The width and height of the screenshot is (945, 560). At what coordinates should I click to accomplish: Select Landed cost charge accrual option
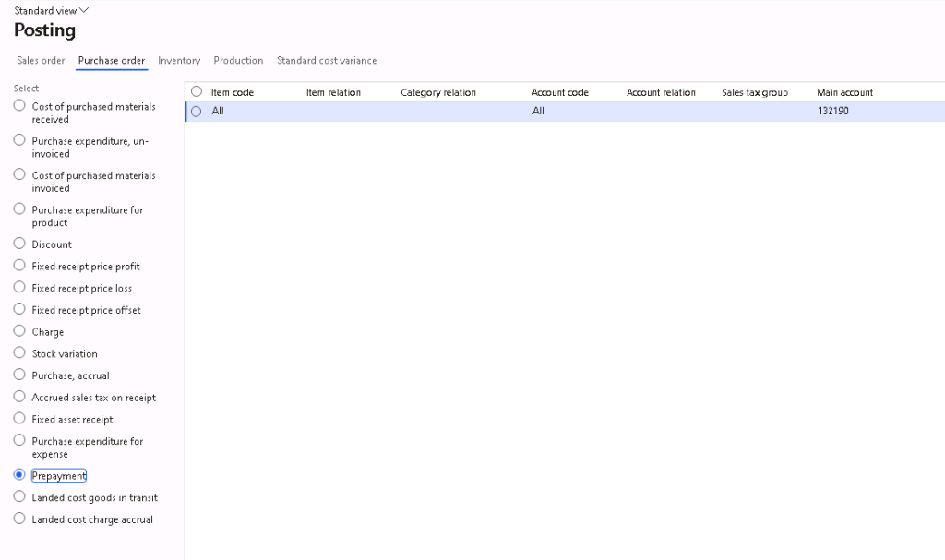point(19,519)
